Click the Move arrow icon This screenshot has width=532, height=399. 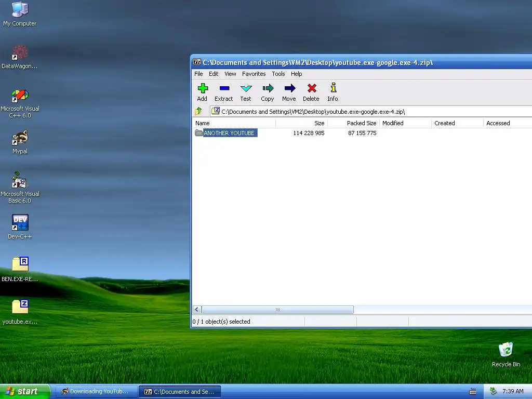[x=289, y=92]
